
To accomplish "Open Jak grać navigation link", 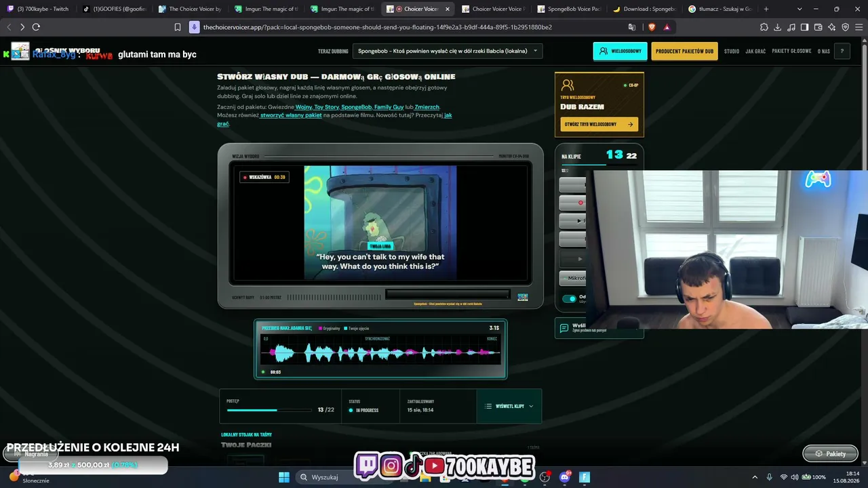I will click(755, 52).
